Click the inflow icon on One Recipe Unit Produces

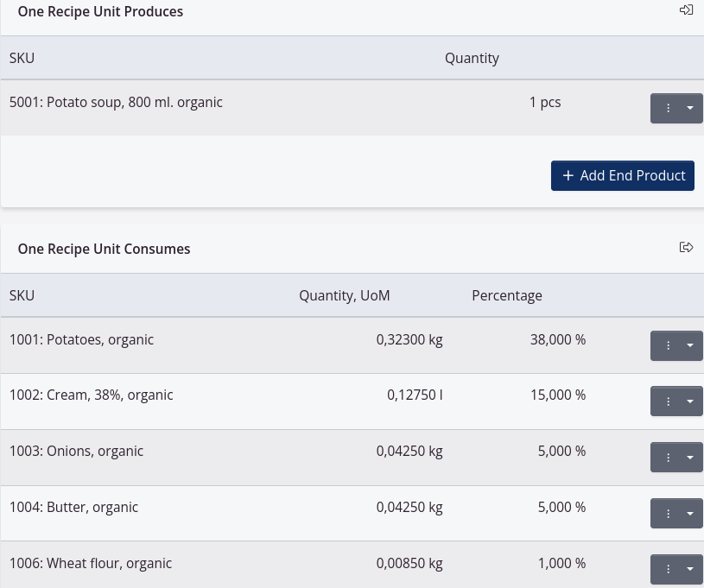click(686, 9)
